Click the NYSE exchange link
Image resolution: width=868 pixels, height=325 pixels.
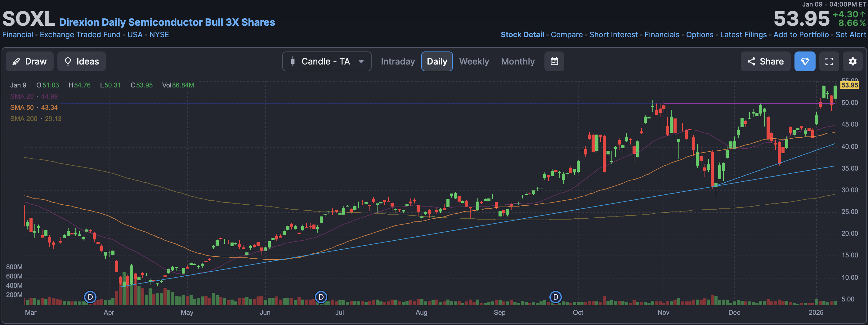(159, 35)
